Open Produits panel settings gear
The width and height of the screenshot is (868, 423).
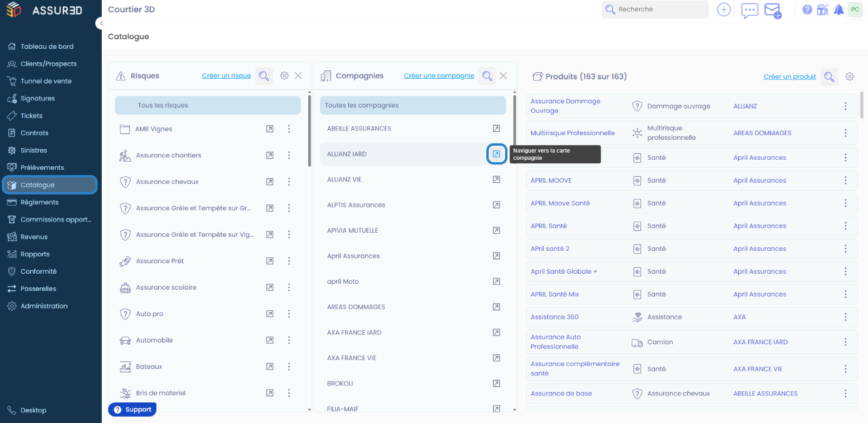pos(850,76)
